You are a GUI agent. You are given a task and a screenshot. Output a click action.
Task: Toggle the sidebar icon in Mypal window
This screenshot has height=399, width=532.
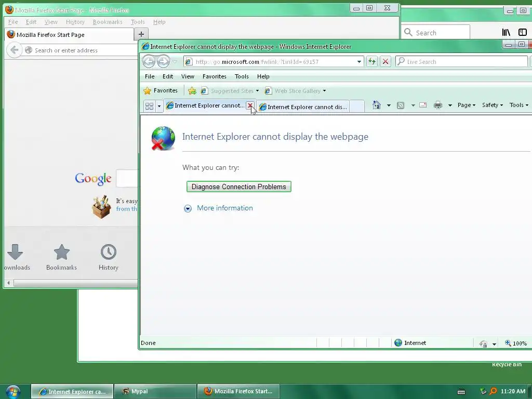coord(523,32)
